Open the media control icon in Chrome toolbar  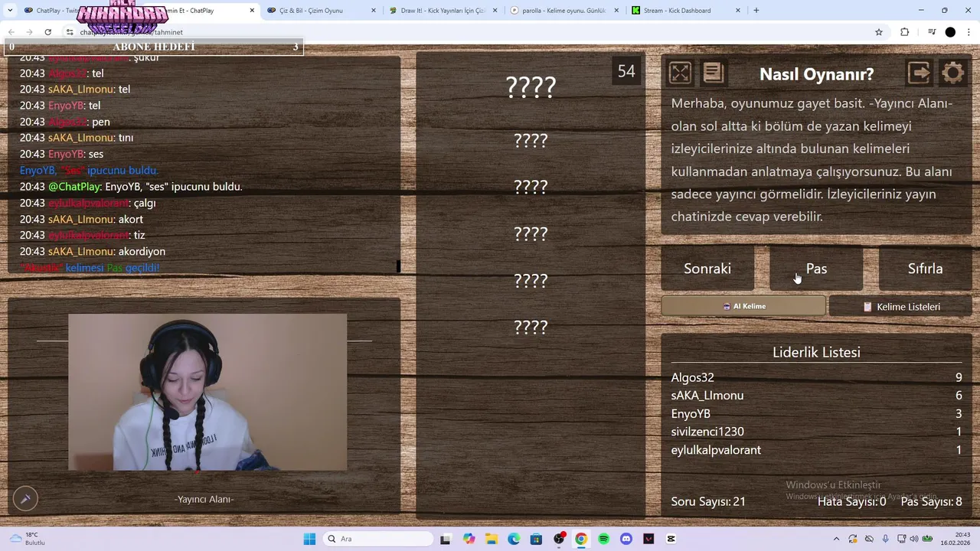pos(932,32)
